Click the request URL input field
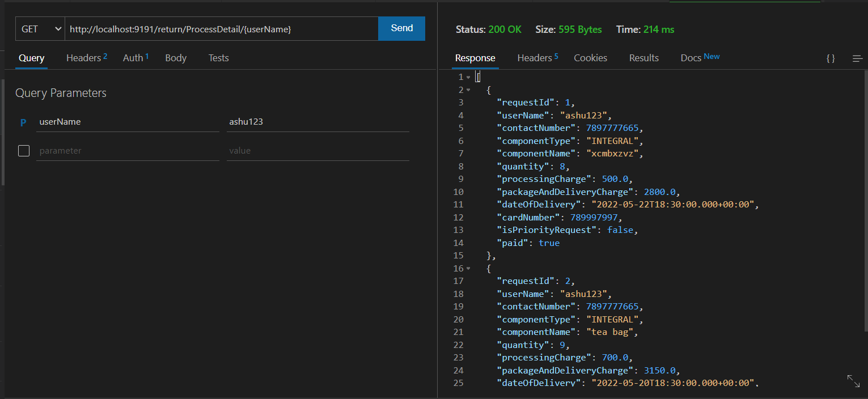This screenshot has height=399, width=868. 222,28
